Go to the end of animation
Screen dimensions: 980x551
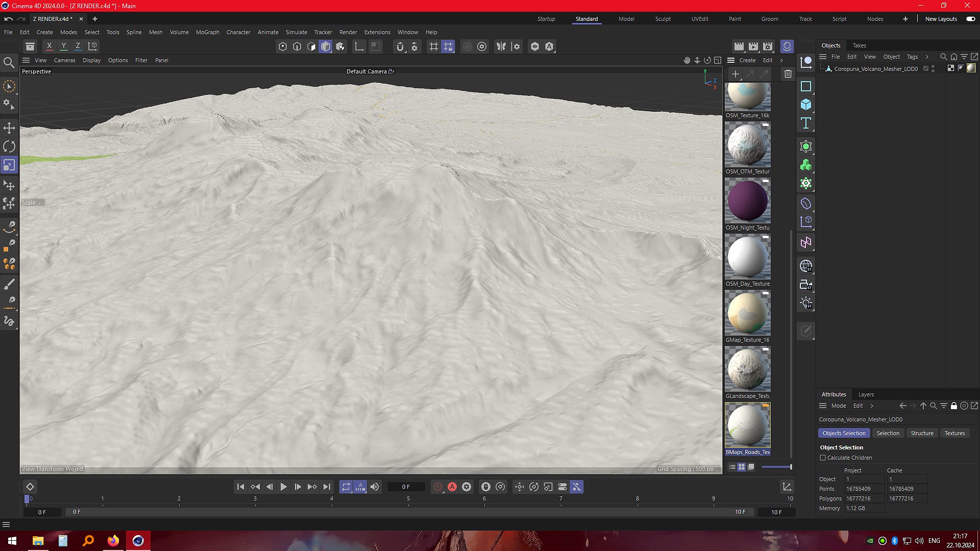pyautogui.click(x=327, y=487)
